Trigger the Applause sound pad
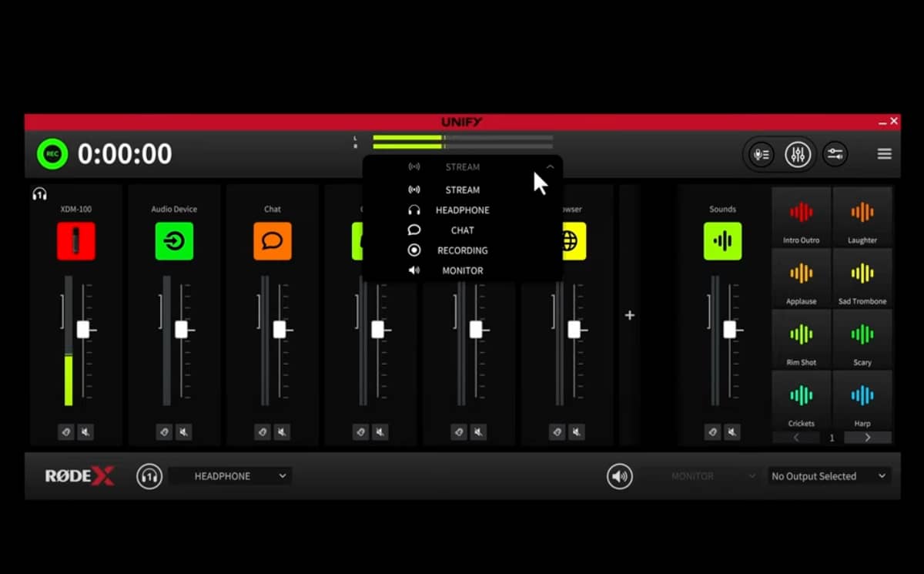The height and width of the screenshot is (574, 924). pyautogui.click(x=802, y=277)
